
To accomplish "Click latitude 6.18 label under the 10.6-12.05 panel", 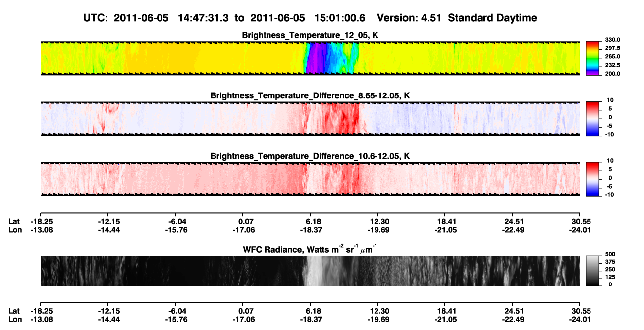I will click(311, 221).
